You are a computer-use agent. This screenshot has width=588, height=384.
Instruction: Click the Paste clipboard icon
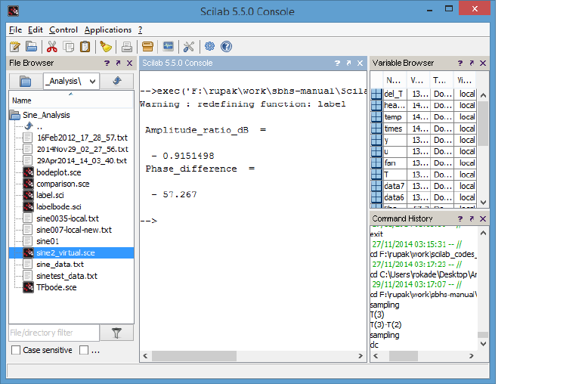[x=86, y=47]
